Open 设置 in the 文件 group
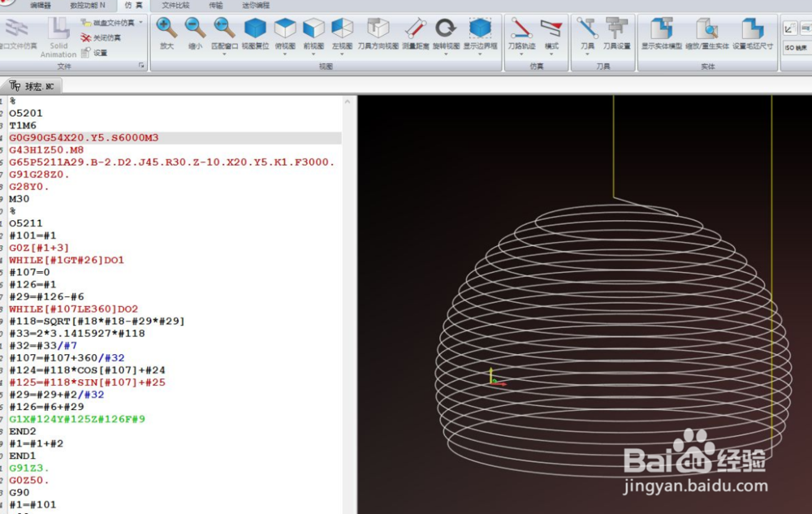 pos(94,53)
